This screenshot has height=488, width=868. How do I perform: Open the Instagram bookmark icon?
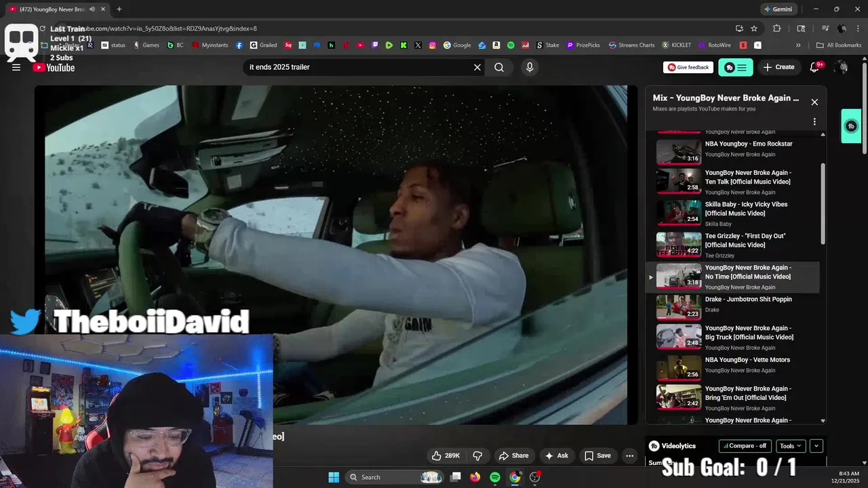433,45
